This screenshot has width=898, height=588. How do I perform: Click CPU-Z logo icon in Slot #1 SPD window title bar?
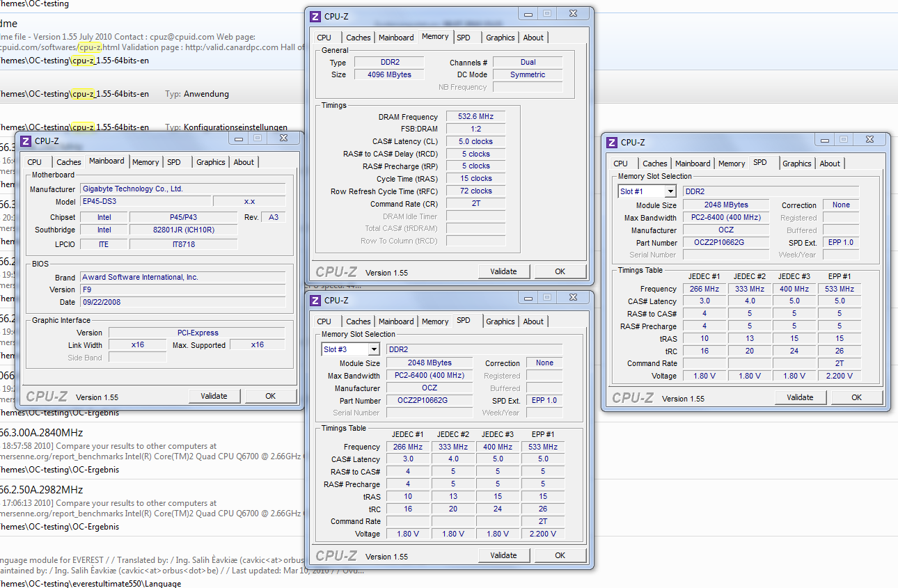click(612, 143)
